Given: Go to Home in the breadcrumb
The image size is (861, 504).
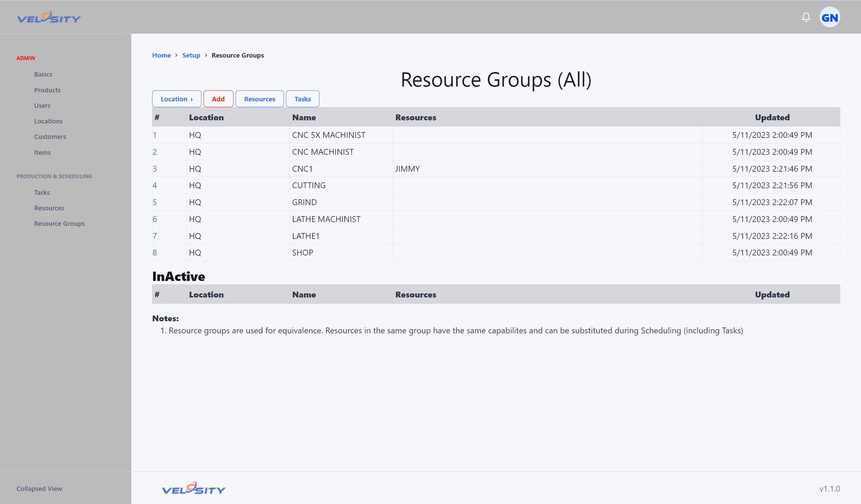Looking at the screenshot, I should (x=161, y=55).
